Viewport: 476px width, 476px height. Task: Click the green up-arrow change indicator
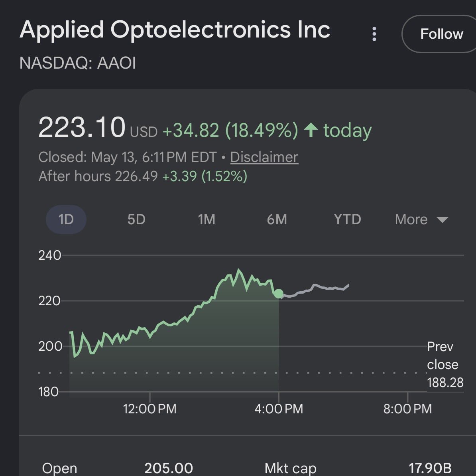coord(311,130)
